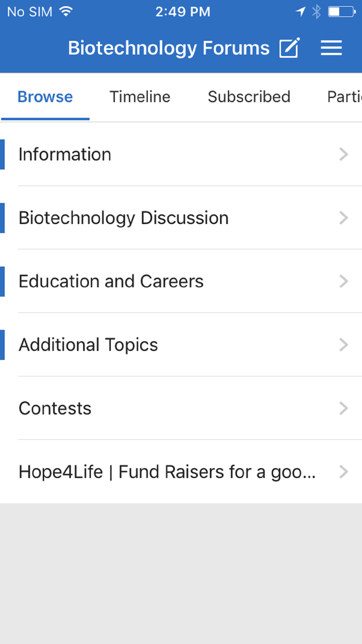Open the Biotechnology Discussion category
Viewport: 362px width, 644px height.
[181, 218]
